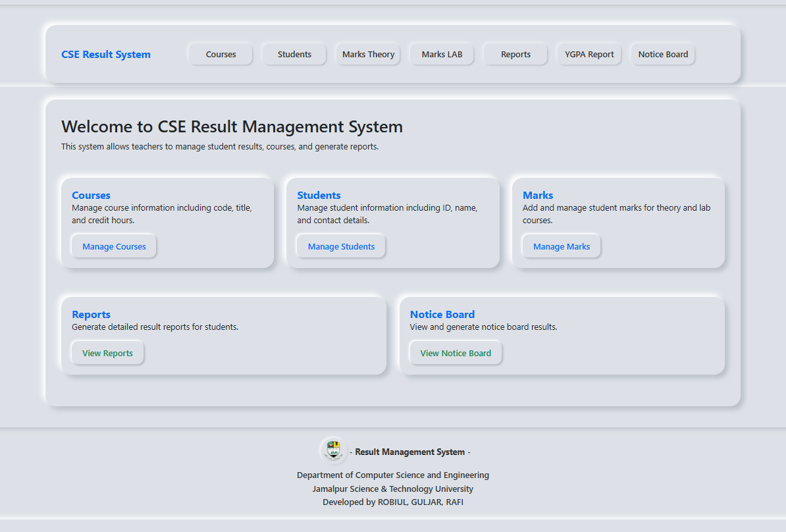Image resolution: width=786 pixels, height=532 pixels.
Task: Select Notice Board in the navbar
Action: (663, 55)
